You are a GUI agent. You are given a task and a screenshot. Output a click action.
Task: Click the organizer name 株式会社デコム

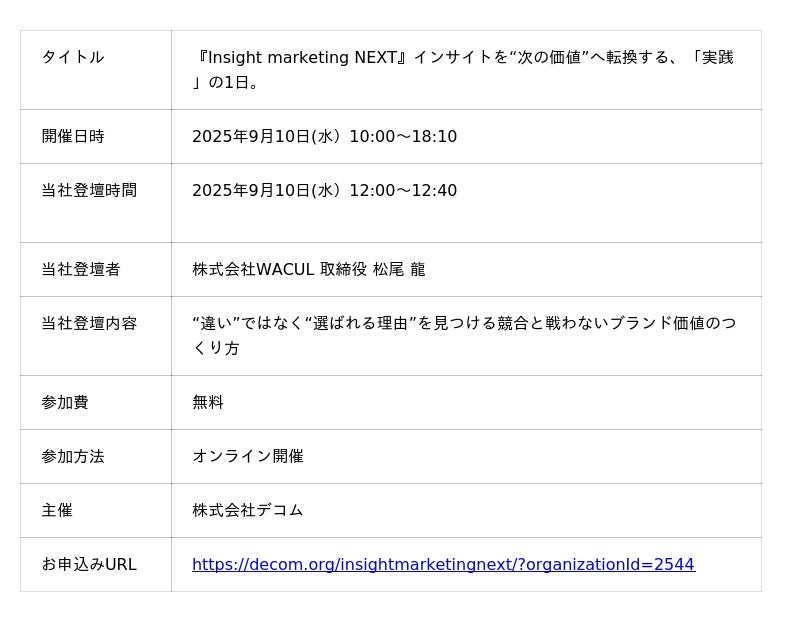pos(248,511)
